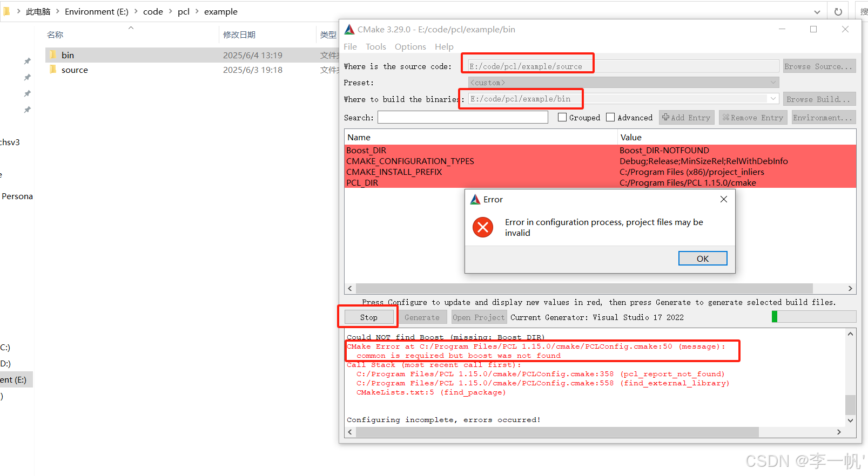Open the Environment settings button
This screenshot has width=868, height=476.
pyautogui.click(x=823, y=118)
